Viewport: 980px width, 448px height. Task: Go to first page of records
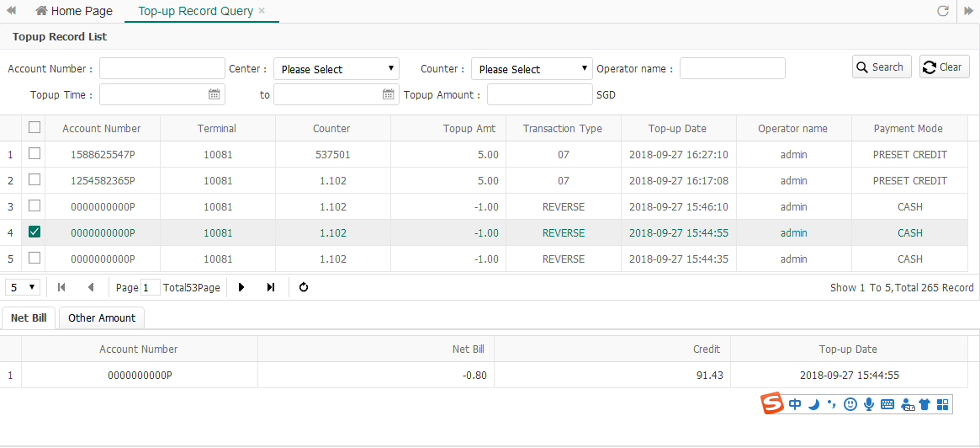tap(61, 287)
